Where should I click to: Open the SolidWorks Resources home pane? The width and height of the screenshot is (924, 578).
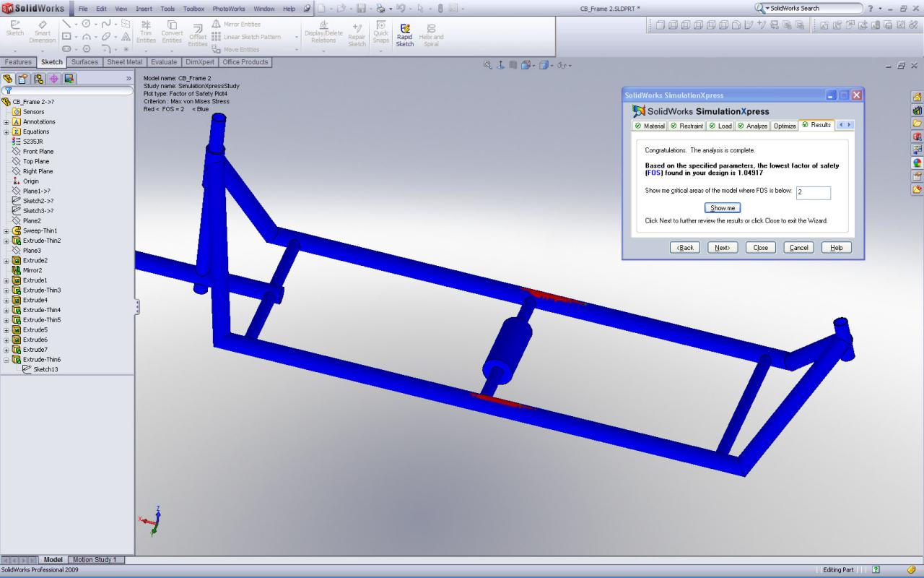(x=917, y=98)
